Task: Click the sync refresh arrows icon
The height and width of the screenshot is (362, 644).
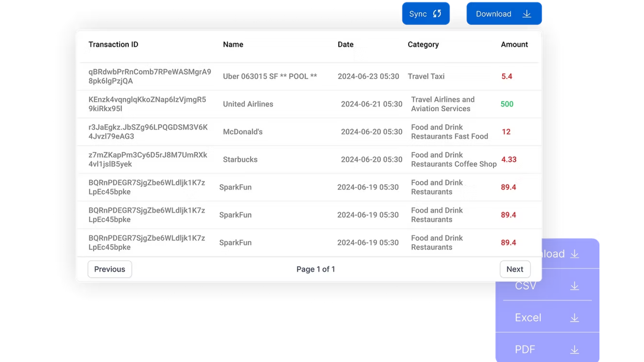Action: click(x=437, y=14)
